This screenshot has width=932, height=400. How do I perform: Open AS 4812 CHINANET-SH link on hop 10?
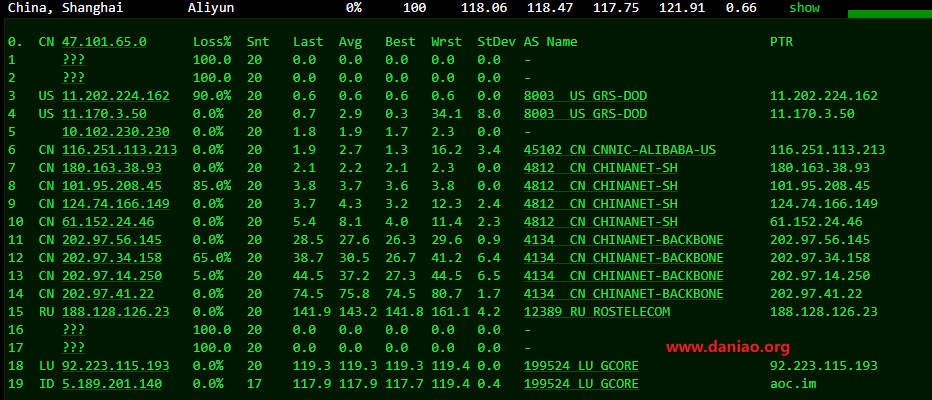pyautogui.click(x=600, y=222)
